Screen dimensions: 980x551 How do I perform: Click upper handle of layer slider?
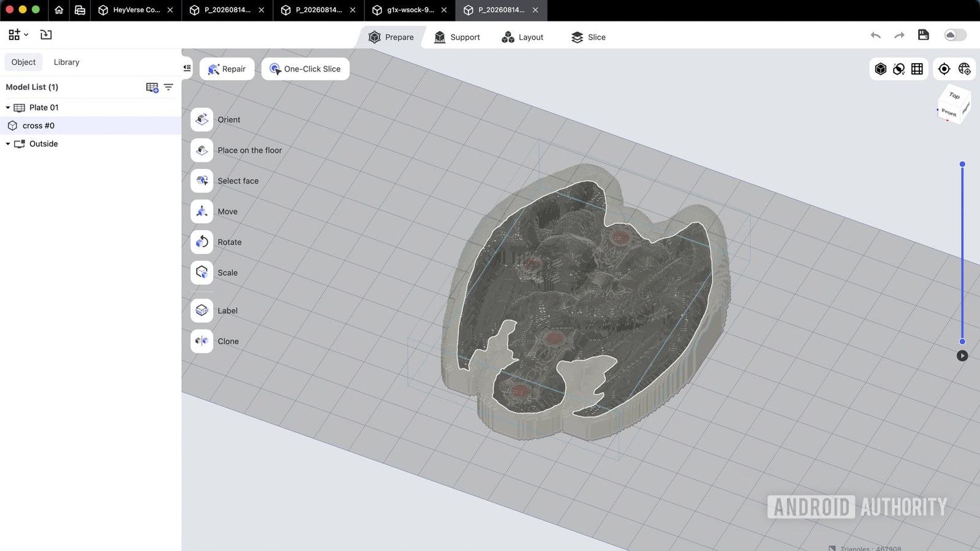tap(962, 164)
